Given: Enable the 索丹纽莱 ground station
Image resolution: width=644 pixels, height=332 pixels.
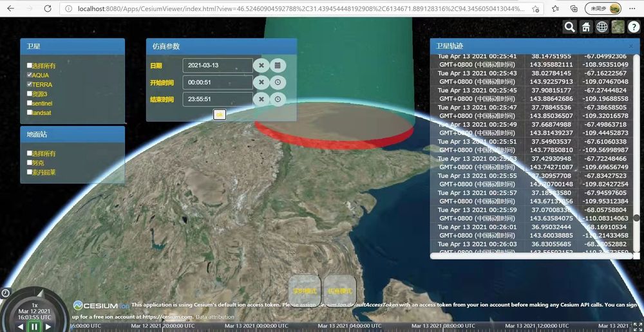Looking at the screenshot, I should [30, 172].
